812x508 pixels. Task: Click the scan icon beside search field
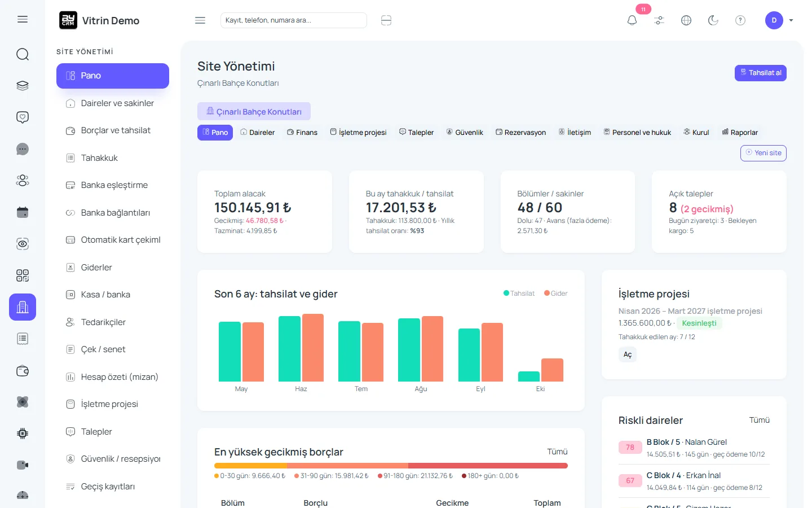pyautogui.click(x=386, y=20)
